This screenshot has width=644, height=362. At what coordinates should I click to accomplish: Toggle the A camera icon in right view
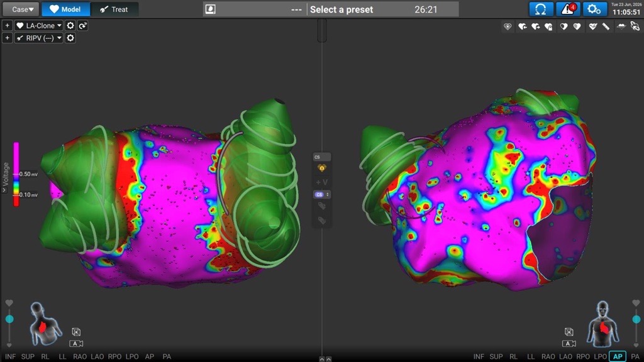[x=569, y=344]
